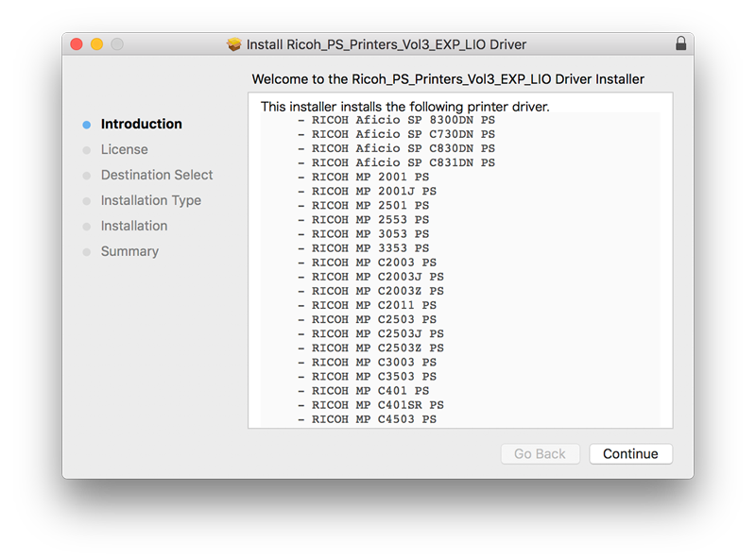This screenshot has height=560, width=756.
Task: Click the 'RICOH MP C2011 PS' line
Action: (367, 306)
